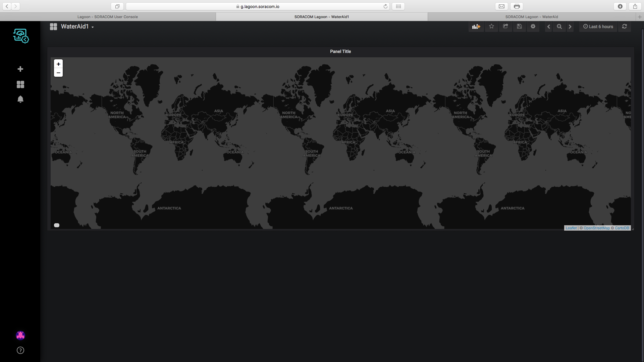Image resolution: width=644 pixels, height=362 pixels.
Task: Zoom in the map with the plus button
Action: pos(58,64)
